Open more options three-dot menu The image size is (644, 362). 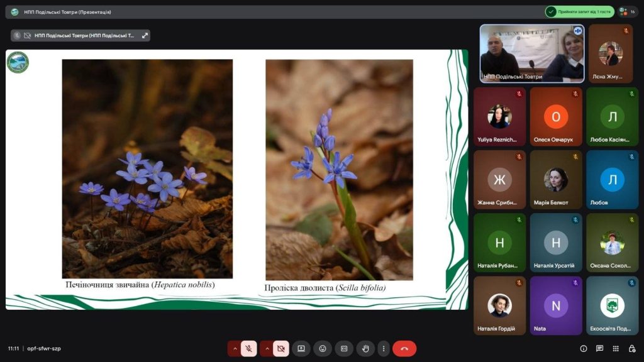pos(383,348)
